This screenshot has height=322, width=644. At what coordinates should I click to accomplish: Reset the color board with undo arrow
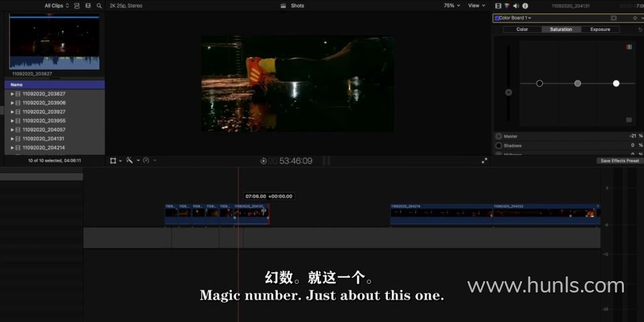click(x=640, y=30)
